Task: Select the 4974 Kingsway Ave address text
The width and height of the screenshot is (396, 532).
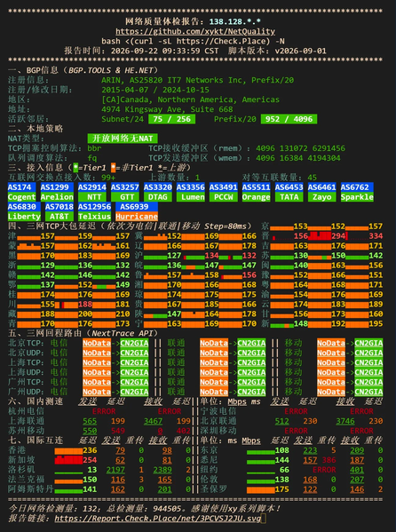Action: point(167,109)
